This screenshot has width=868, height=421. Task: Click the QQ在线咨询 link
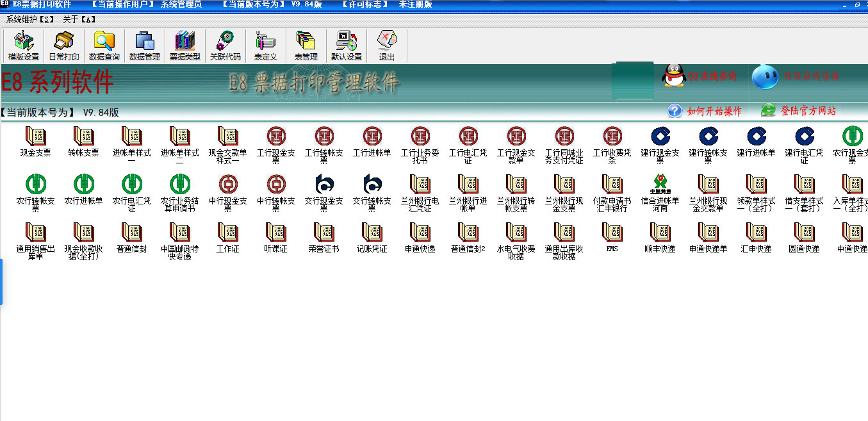(x=700, y=76)
